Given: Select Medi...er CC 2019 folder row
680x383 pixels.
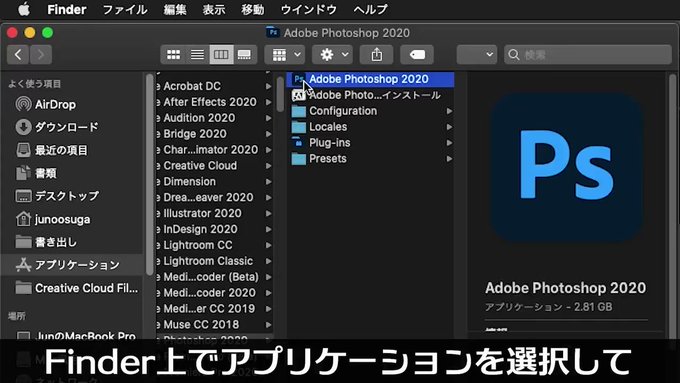Looking at the screenshot, I should [x=214, y=309].
